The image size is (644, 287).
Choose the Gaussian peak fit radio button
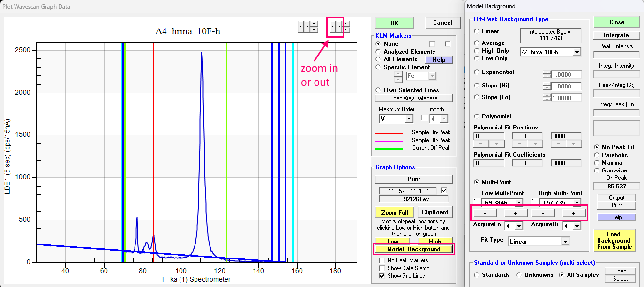597,171
